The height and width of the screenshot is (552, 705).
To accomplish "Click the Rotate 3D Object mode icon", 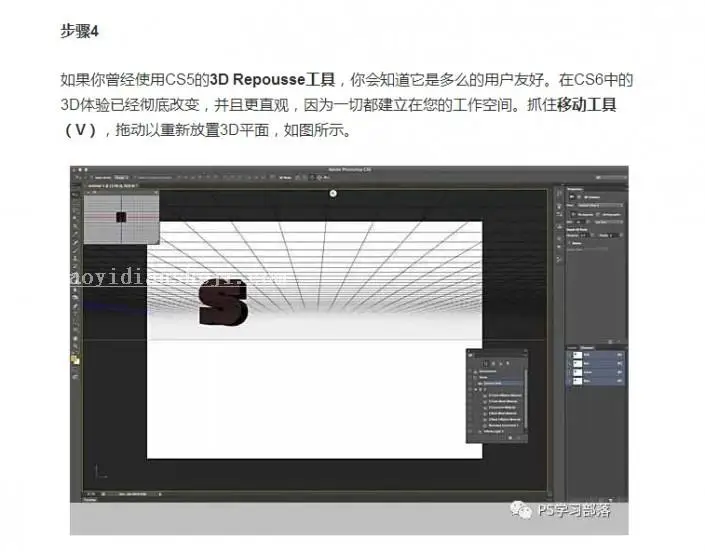I will [297, 178].
